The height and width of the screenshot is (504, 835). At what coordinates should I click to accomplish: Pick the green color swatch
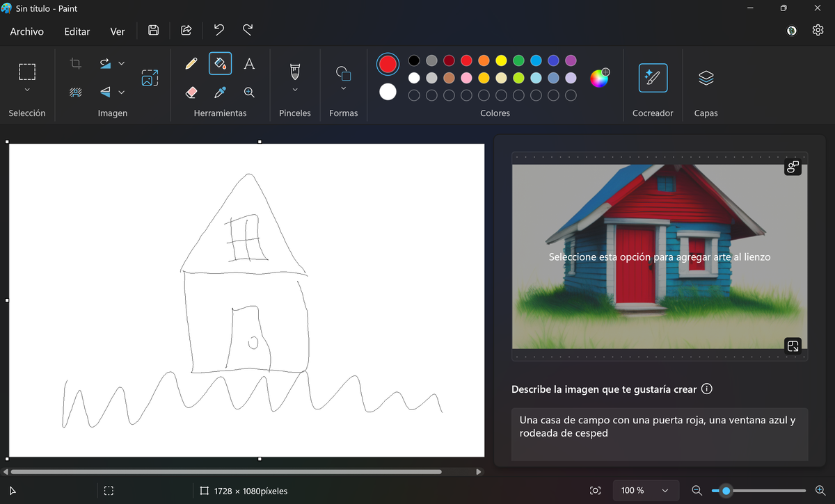[x=518, y=60]
